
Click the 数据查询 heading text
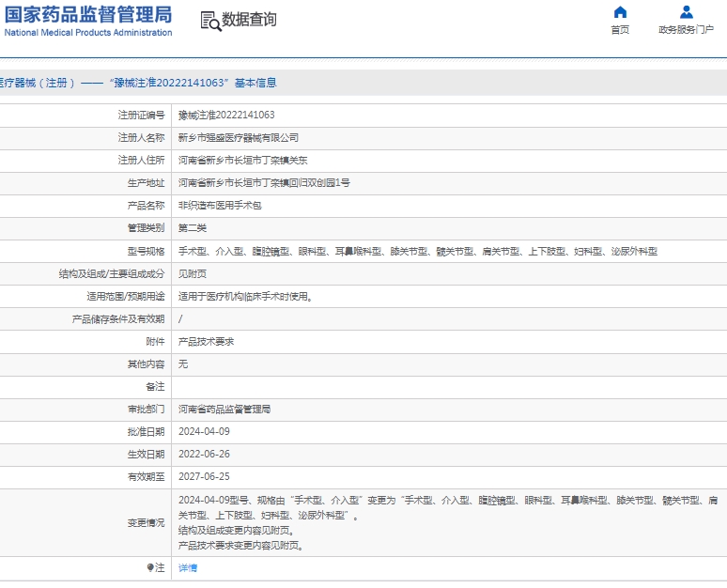point(249,20)
